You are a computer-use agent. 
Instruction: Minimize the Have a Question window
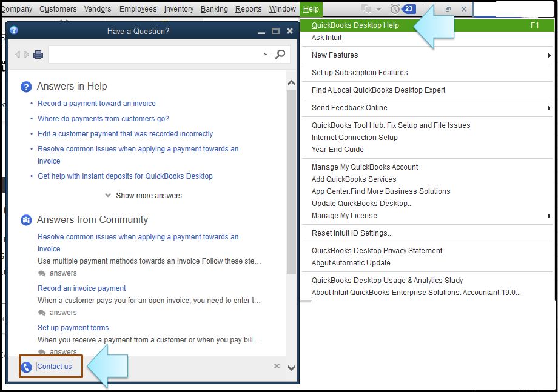261,33
